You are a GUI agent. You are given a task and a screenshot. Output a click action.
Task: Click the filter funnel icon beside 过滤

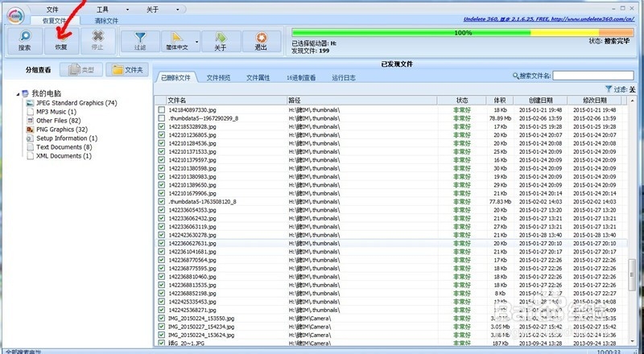click(609, 88)
